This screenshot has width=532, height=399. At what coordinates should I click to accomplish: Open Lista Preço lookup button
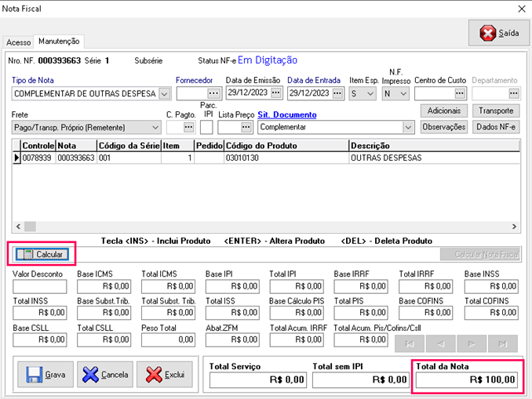(x=246, y=126)
